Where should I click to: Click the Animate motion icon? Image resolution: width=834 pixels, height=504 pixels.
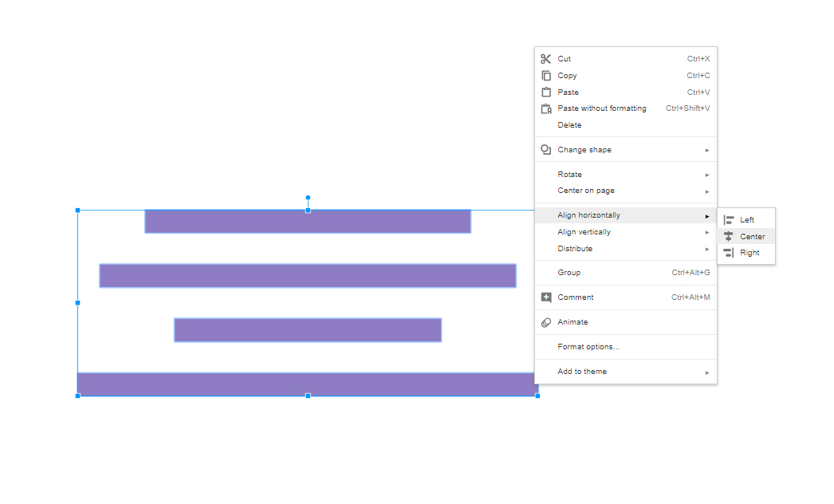pyautogui.click(x=546, y=322)
